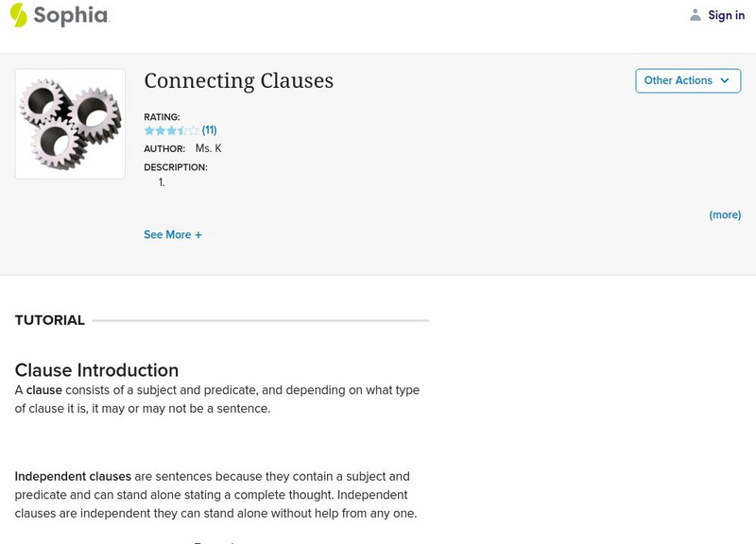This screenshot has width=756, height=544.
Task: Click the bold word clause in the definition
Action: pyautogui.click(x=43, y=391)
